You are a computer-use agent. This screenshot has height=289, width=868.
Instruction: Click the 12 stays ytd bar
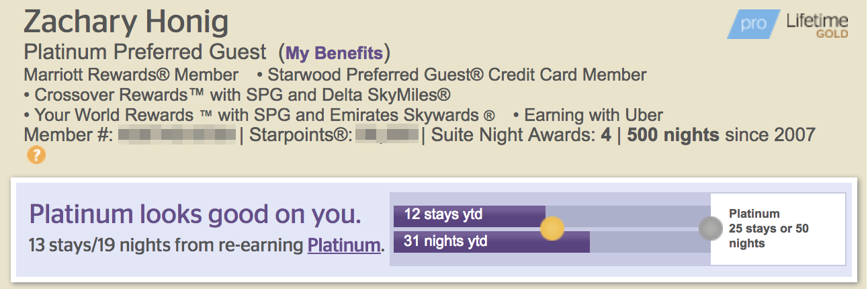point(469,216)
